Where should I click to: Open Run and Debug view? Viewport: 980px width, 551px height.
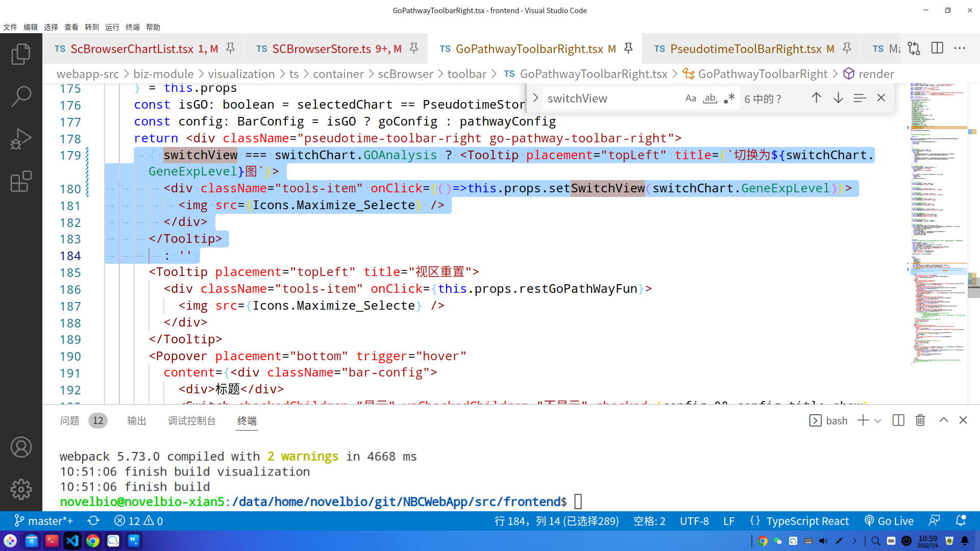point(21,139)
